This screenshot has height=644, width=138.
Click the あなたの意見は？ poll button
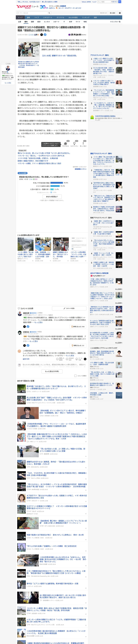[x=52, y=197]
